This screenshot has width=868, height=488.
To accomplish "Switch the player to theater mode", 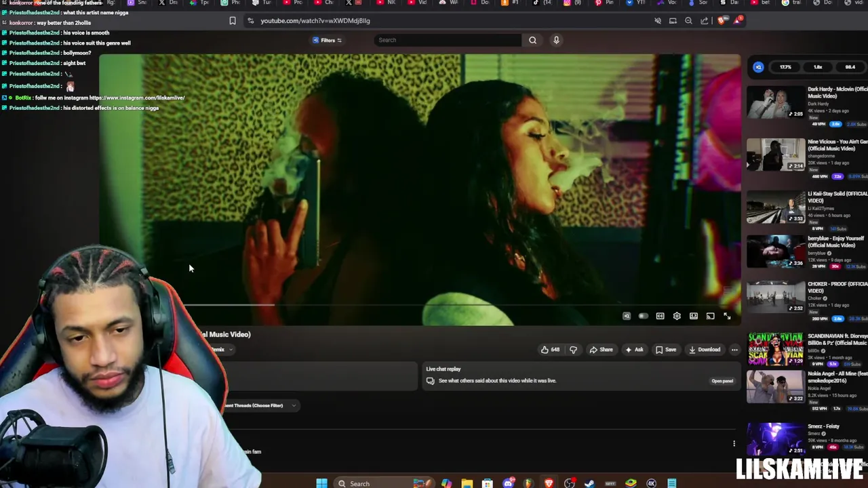I will click(694, 316).
